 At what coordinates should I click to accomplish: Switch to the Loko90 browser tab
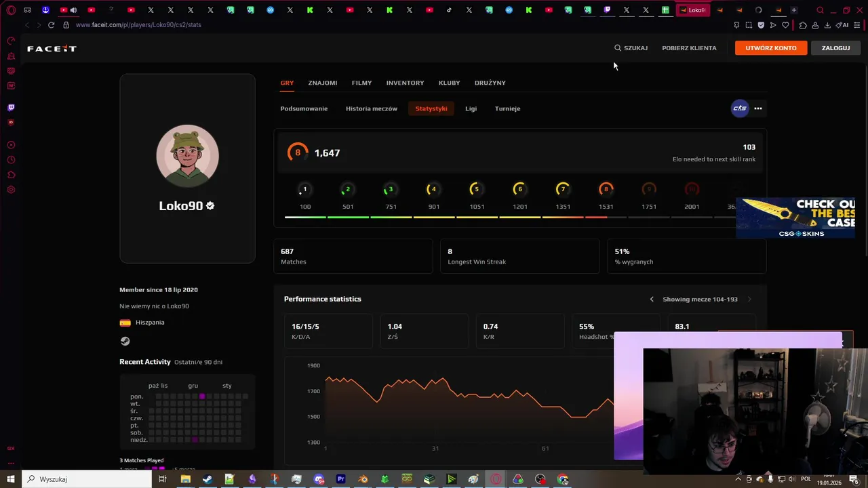pyautogui.click(x=693, y=10)
